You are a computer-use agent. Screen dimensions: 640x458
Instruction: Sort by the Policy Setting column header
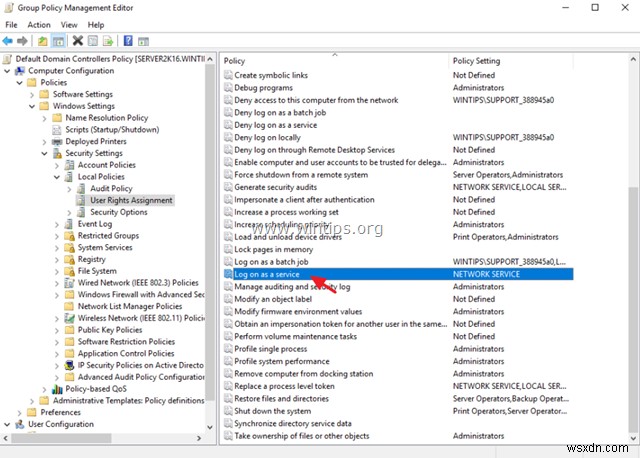click(x=511, y=61)
